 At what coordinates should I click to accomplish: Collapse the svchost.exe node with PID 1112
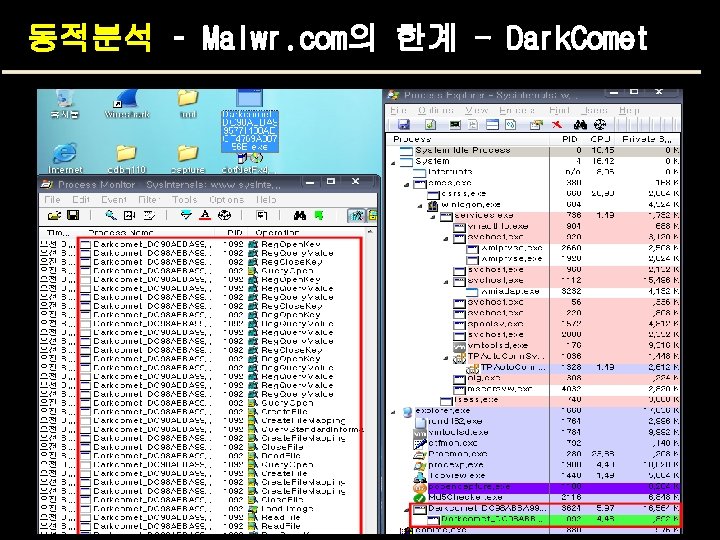click(x=446, y=282)
